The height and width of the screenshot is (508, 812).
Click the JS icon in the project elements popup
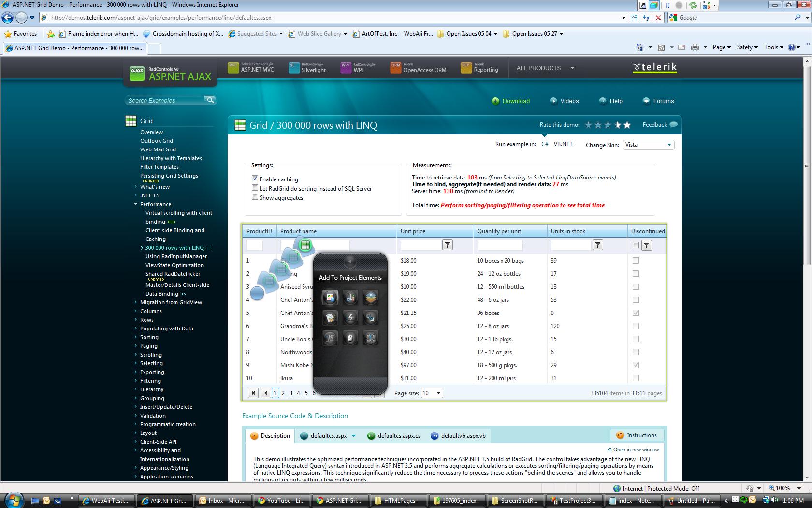pos(330,338)
